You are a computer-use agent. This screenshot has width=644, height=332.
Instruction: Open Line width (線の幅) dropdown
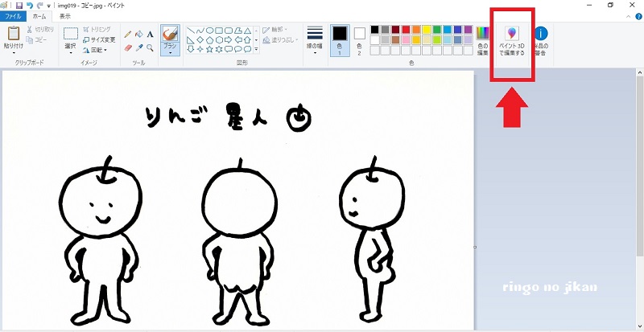point(315,40)
